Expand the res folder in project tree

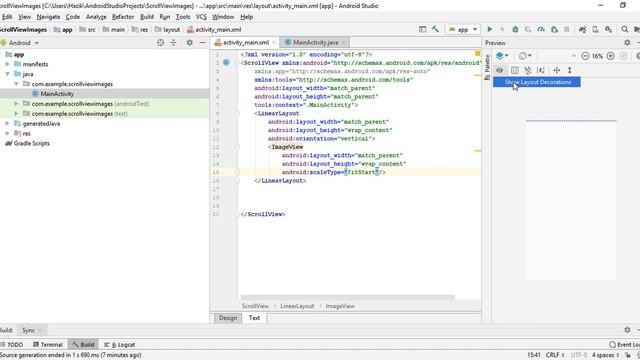coord(7,133)
